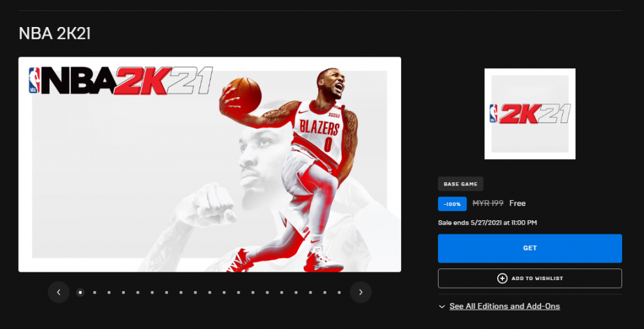Click the -100% discount badge
This screenshot has width=644, height=329.
(x=452, y=203)
